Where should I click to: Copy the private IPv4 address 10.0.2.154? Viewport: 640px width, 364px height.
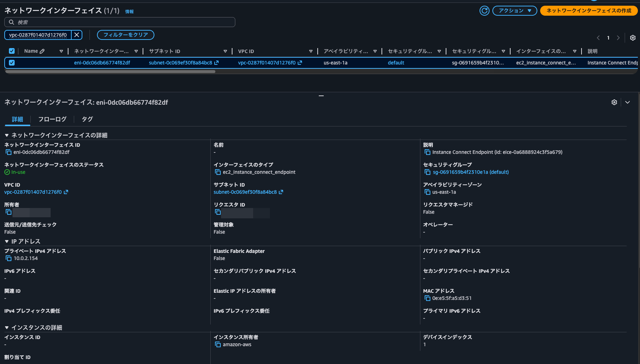[9, 258]
